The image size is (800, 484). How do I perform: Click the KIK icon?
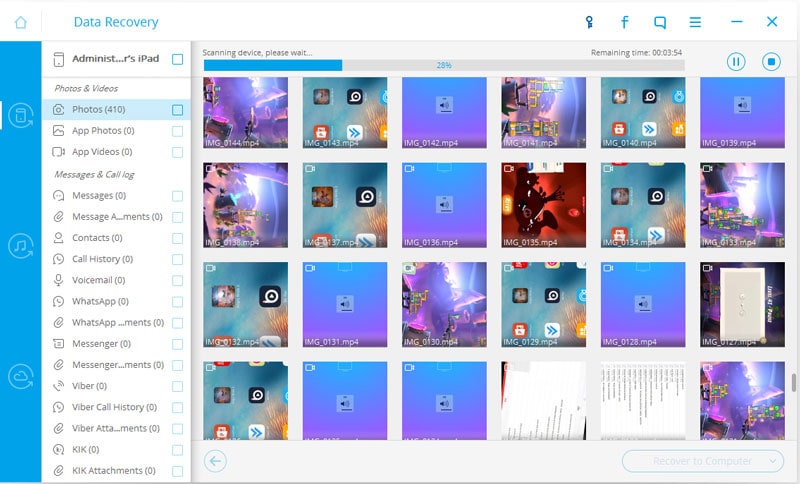point(59,449)
